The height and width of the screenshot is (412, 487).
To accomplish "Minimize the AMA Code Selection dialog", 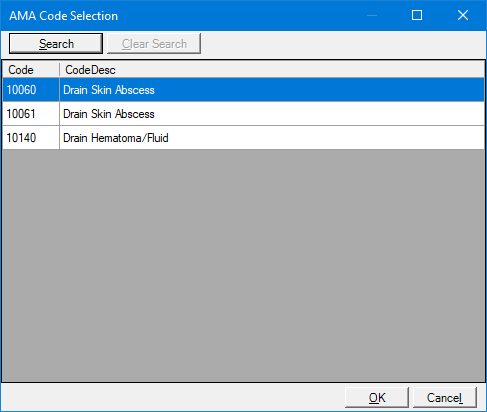I will point(372,15).
